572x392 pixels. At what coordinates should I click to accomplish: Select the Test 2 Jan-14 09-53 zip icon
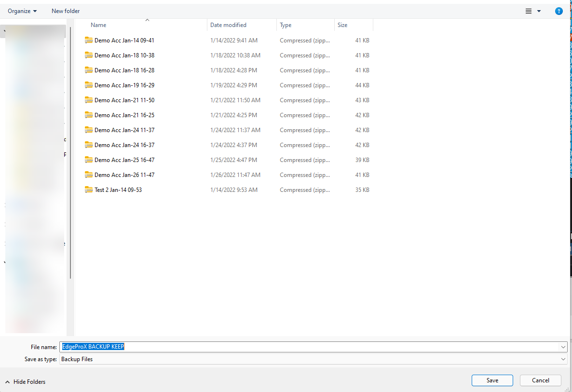click(88, 190)
